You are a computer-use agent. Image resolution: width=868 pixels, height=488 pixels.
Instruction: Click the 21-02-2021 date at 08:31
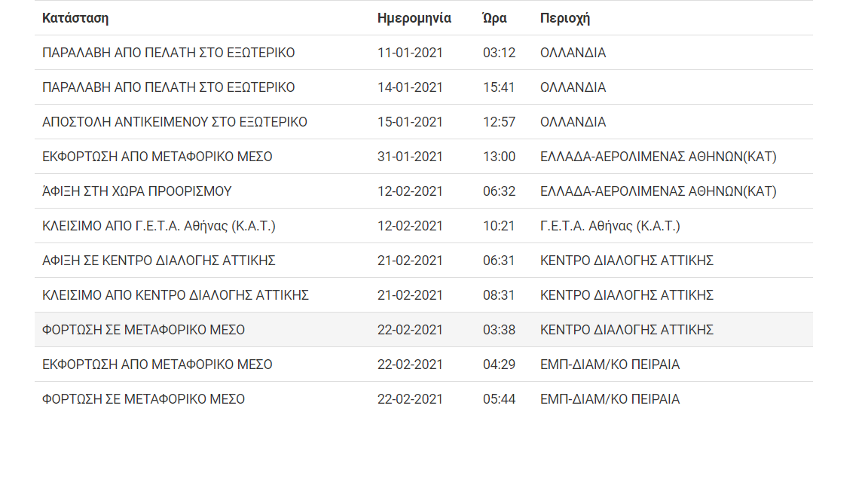tap(410, 295)
